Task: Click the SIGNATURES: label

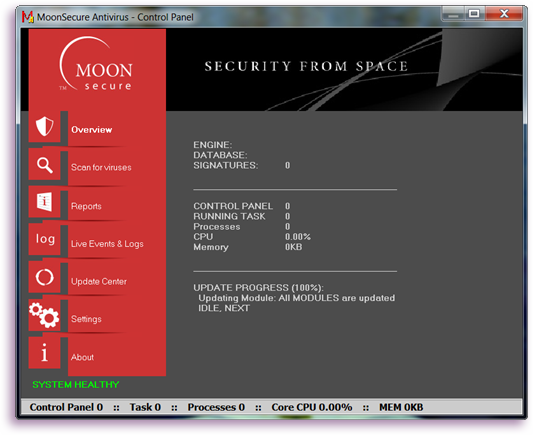Action: (x=226, y=165)
